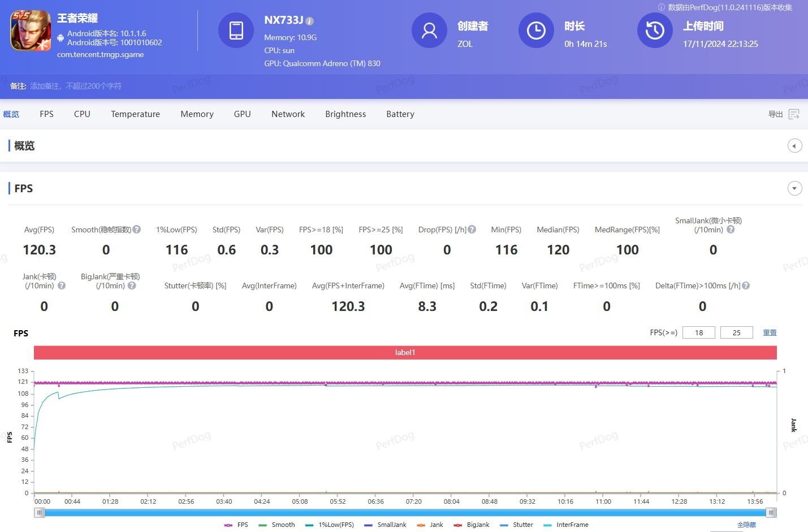Image resolution: width=808 pixels, height=532 pixels.
Task: Click the 备注 remark input field
Action: pos(76,86)
